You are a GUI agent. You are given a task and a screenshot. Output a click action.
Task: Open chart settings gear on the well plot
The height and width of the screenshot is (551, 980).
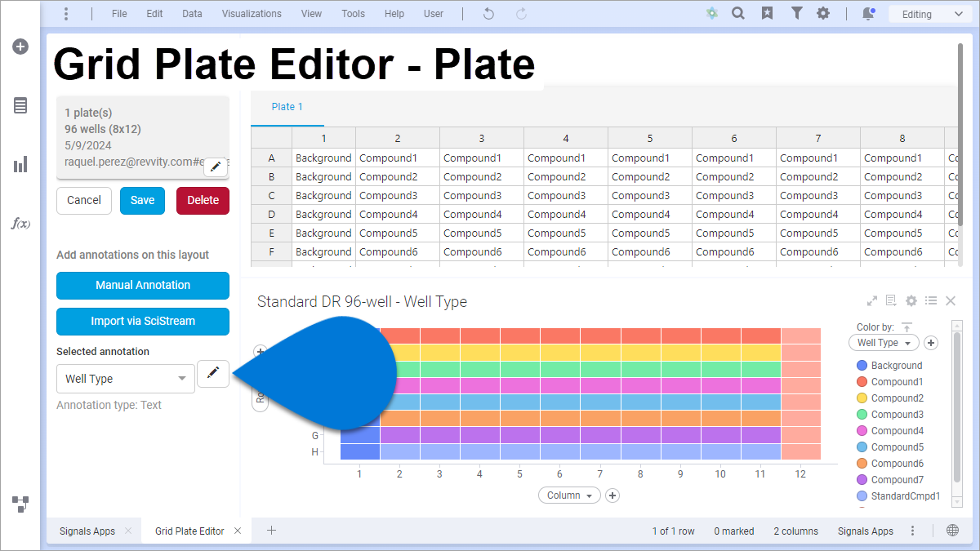pyautogui.click(x=911, y=300)
